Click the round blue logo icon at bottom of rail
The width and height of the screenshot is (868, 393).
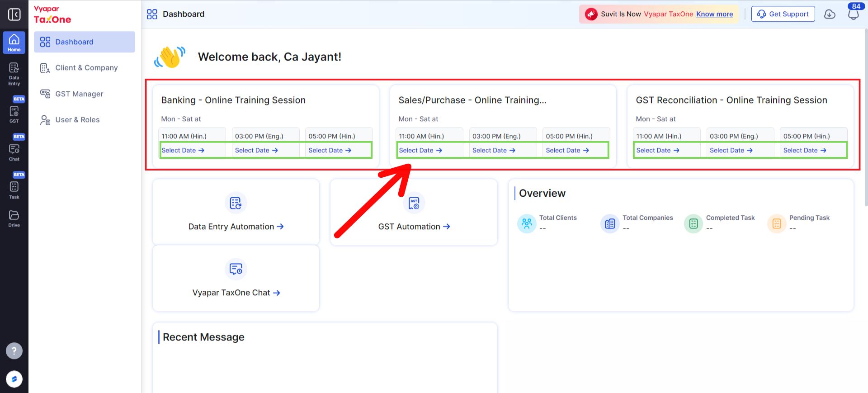tap(14, 379)
